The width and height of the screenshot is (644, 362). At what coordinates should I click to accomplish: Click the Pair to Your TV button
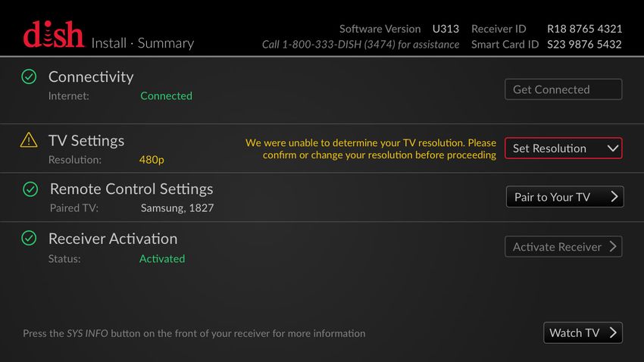point(564,197)
